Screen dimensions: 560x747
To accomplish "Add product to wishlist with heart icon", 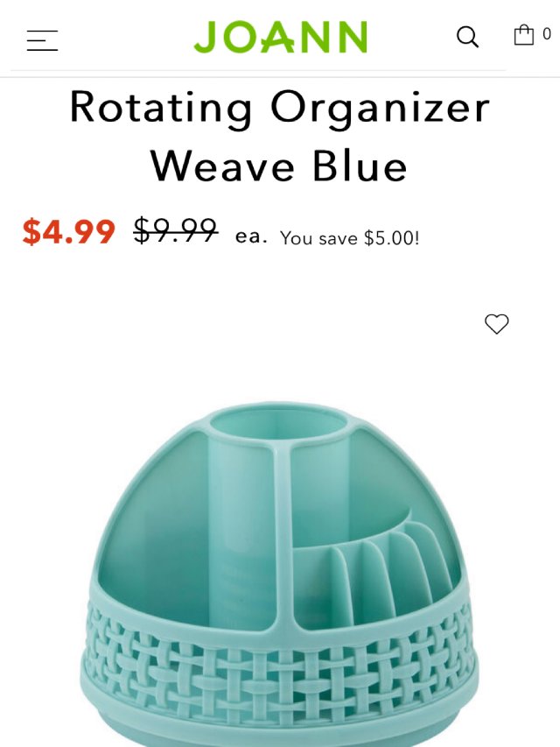I will (x=497, y=324).
